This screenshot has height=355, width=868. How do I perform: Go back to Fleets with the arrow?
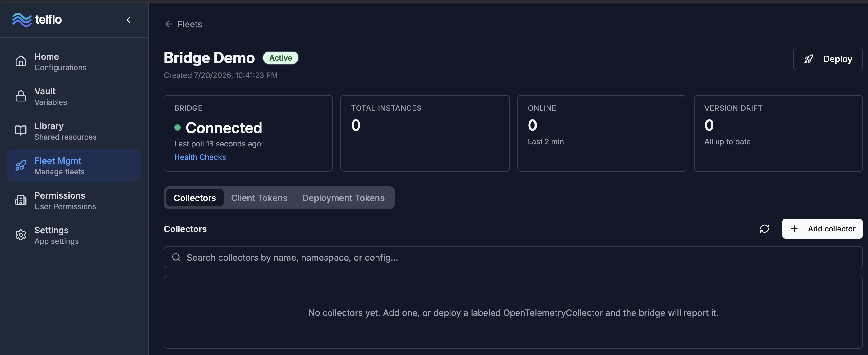coord(169,24)
